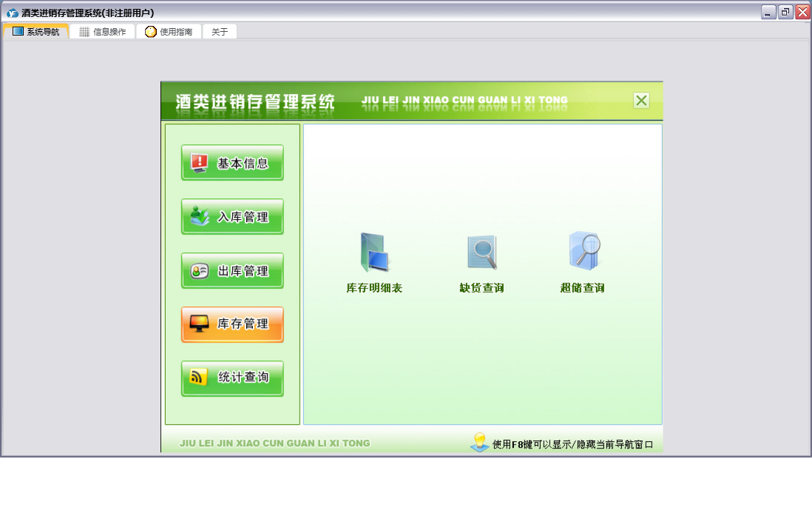
Task: Open the 关于 tab
Action: tap(220, 32)
